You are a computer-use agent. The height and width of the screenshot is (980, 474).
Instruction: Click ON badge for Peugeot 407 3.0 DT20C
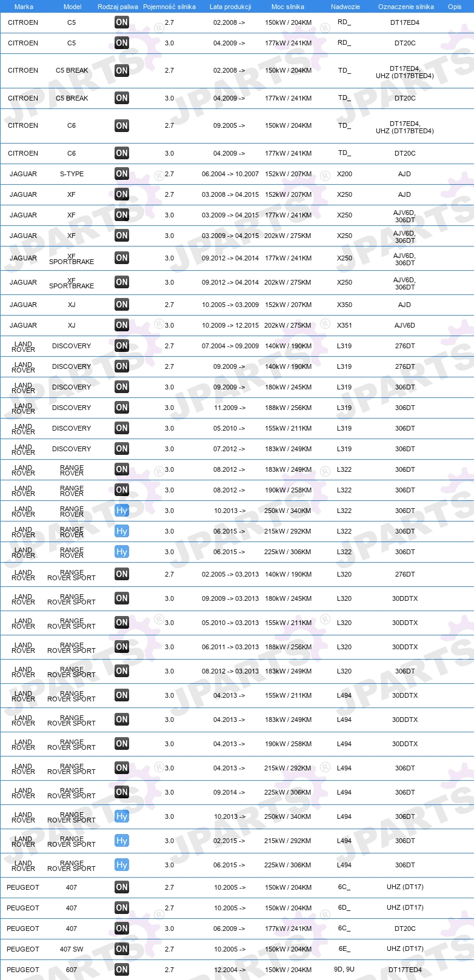point(122,929)
